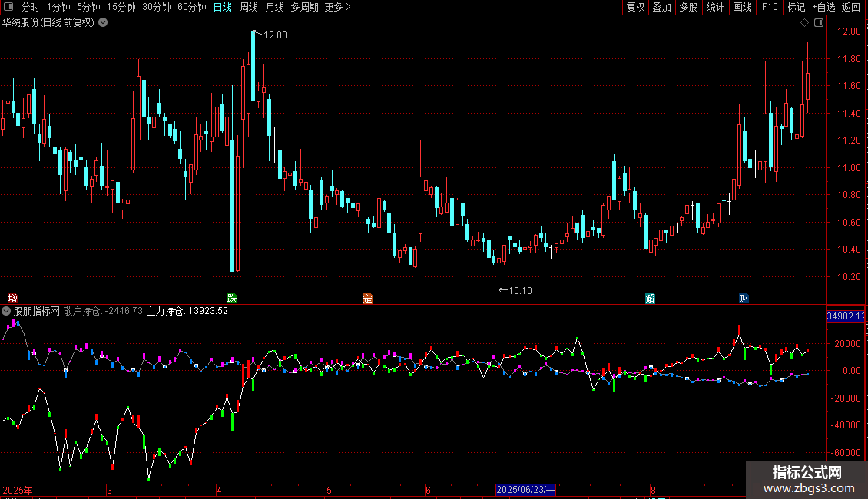Switch to 月线 monthly chart
Screen dimensions: 868x499
coord(274,7)
